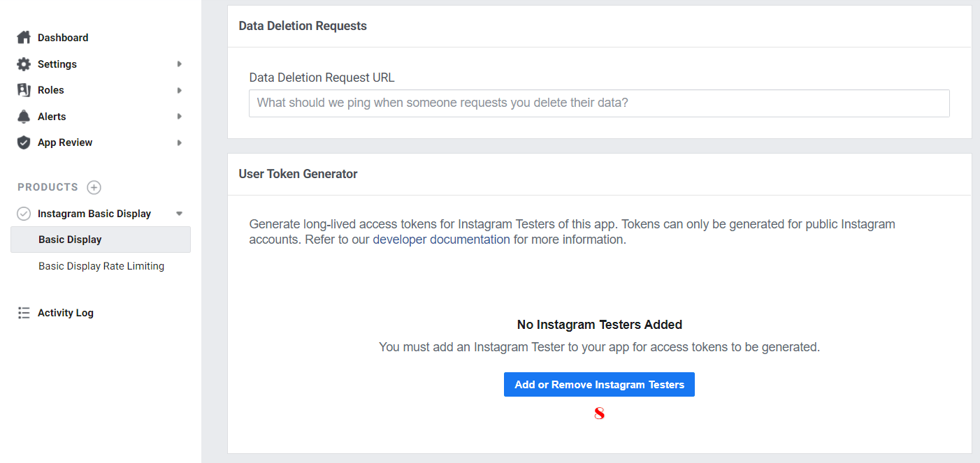Click the Dashboard home icon
Viewport: 980px width, 463px height.
pyautogui.click(x=24, y=38)
